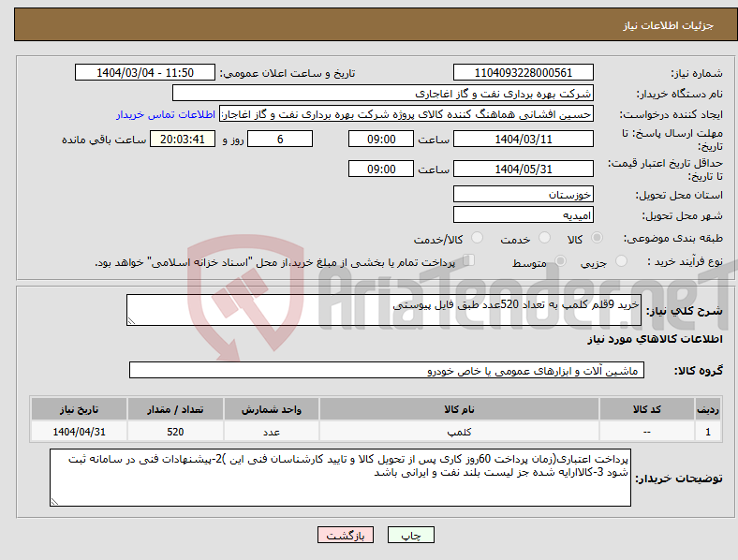Click the resize handle of description textarea
The height and width of the screenshot is (560, 738).
pyautogui.click(x=131, y=321)
